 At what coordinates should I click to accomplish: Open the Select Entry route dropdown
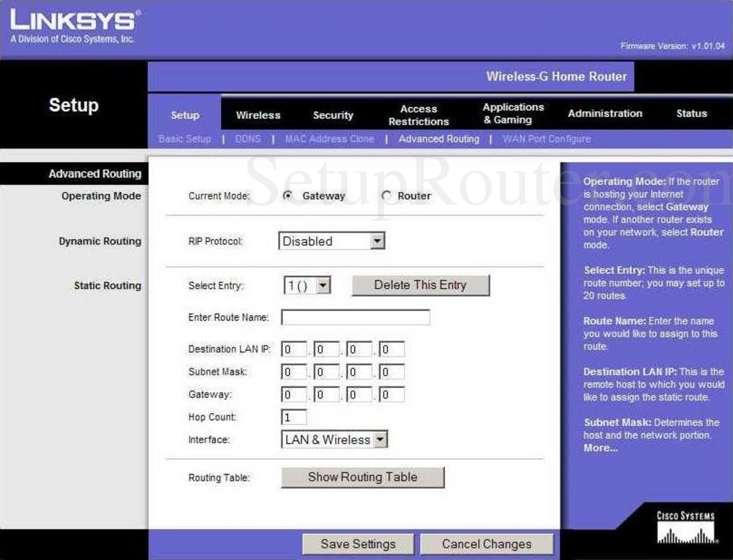pos(307,285)
